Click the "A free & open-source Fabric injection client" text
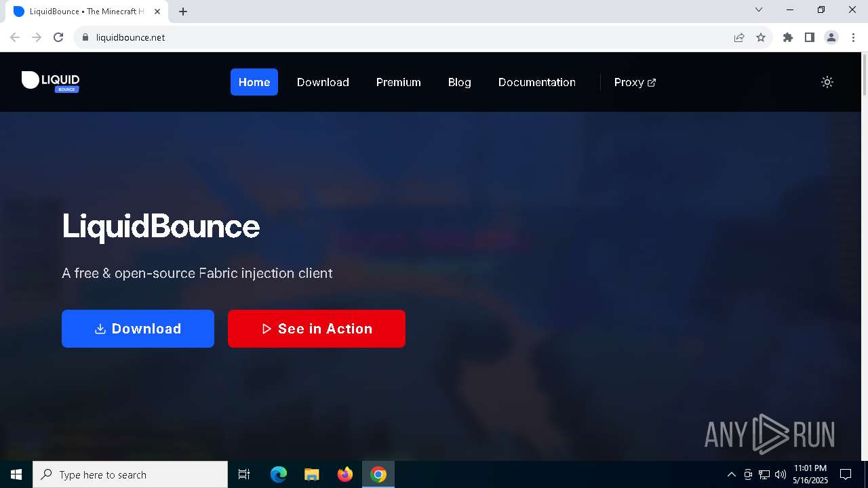The image size is (868, 488). pyautogui.click(x=197, y=273)
